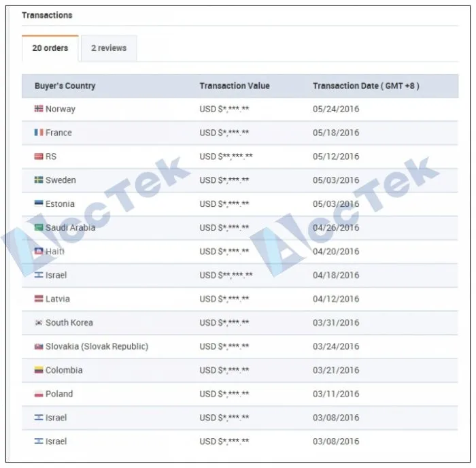
Task: Click the Sweden flag icon
Action: 39,180
